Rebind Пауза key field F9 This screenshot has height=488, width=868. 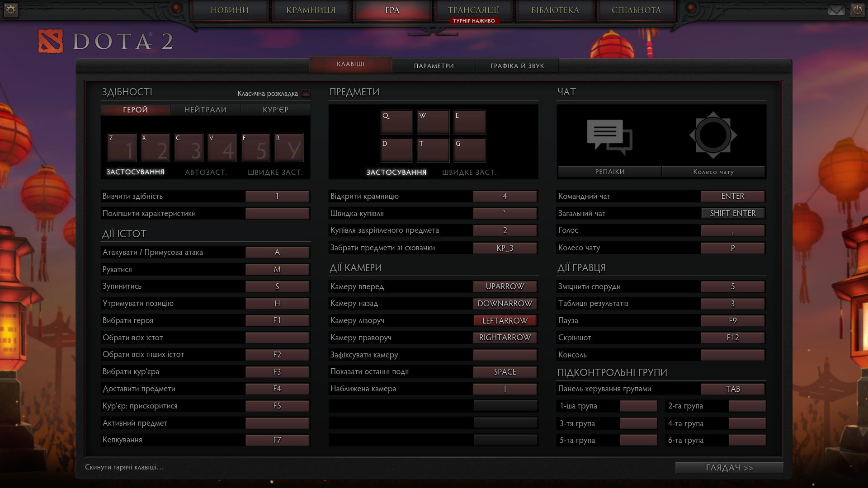click(733, 320)
